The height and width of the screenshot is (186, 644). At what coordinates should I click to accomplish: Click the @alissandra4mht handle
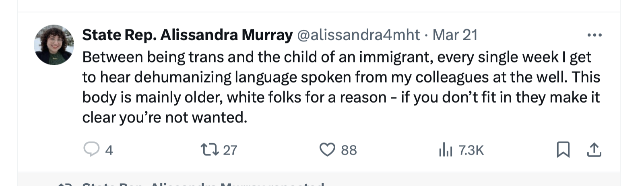[358, 35]
